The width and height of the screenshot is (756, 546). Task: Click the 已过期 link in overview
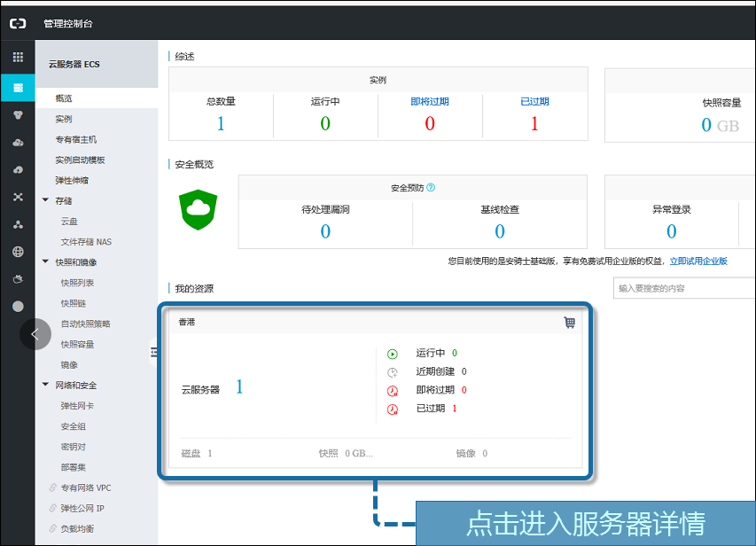click(x=534, y=102)
